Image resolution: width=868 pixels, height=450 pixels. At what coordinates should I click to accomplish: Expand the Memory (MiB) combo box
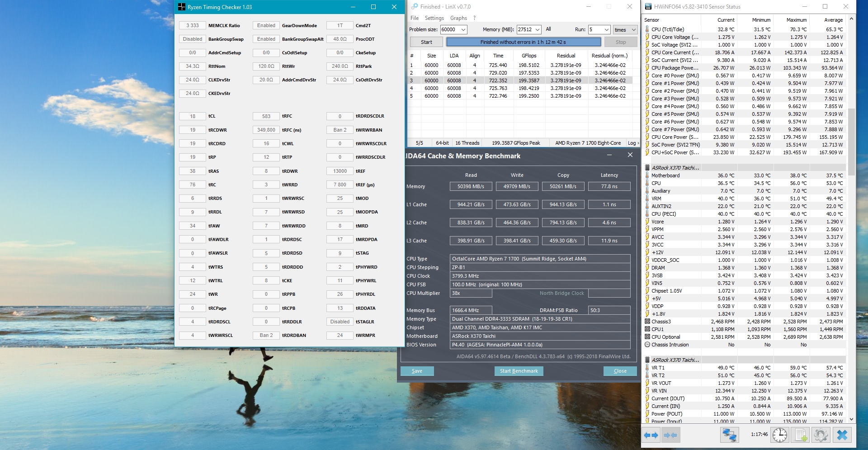[538, 29]
